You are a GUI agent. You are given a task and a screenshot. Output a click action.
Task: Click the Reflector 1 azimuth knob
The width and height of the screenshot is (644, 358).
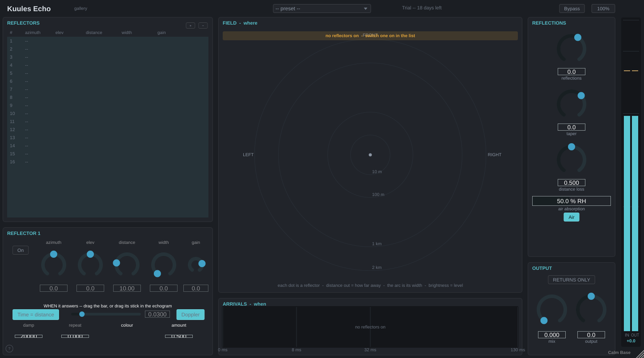pos(54,264)
